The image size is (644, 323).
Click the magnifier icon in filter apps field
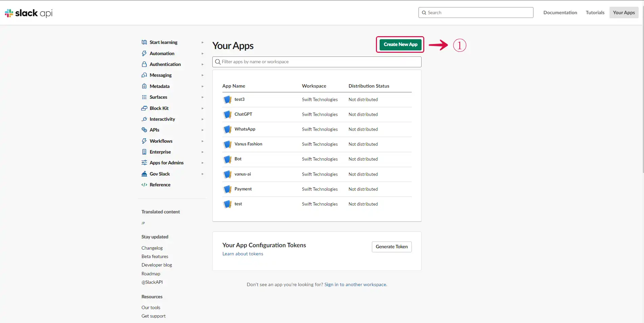tap(218, 62)
